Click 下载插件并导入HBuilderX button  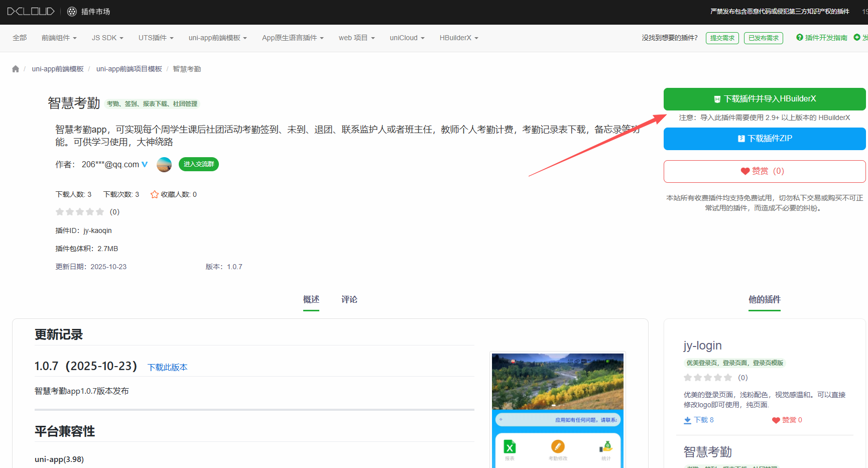pos(764,99)
